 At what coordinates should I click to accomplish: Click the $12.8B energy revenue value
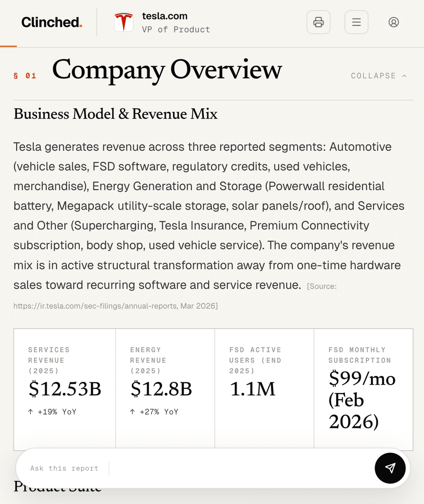coord(161,389)
